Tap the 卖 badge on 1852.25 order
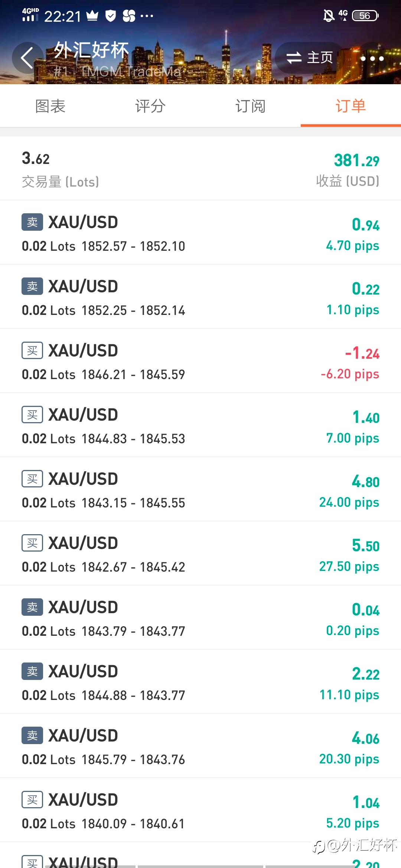 pos(32,286)
